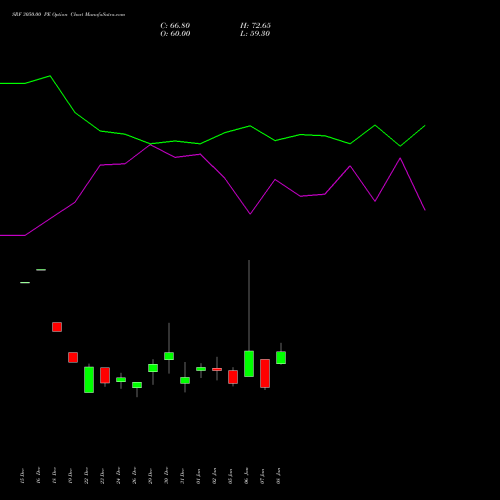Click the red candle for 05 Jan
Viewport: 500px width, 500px height.
[233, 377]
